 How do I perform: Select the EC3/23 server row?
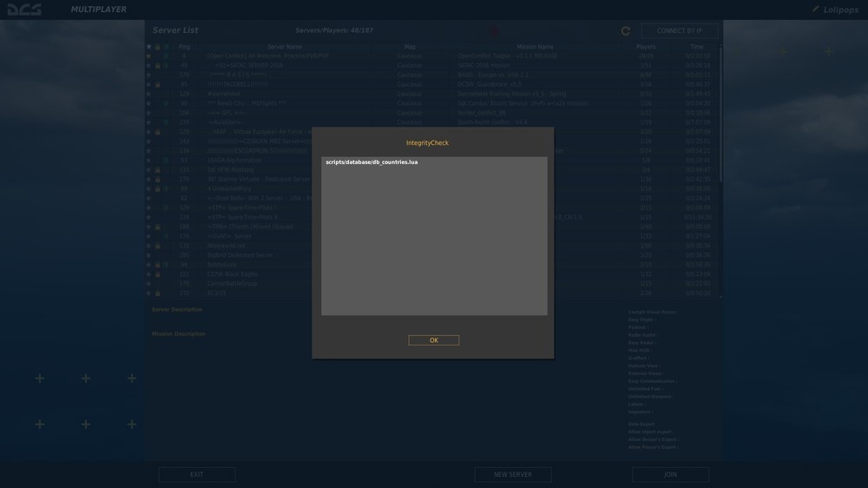coord(216,293)
